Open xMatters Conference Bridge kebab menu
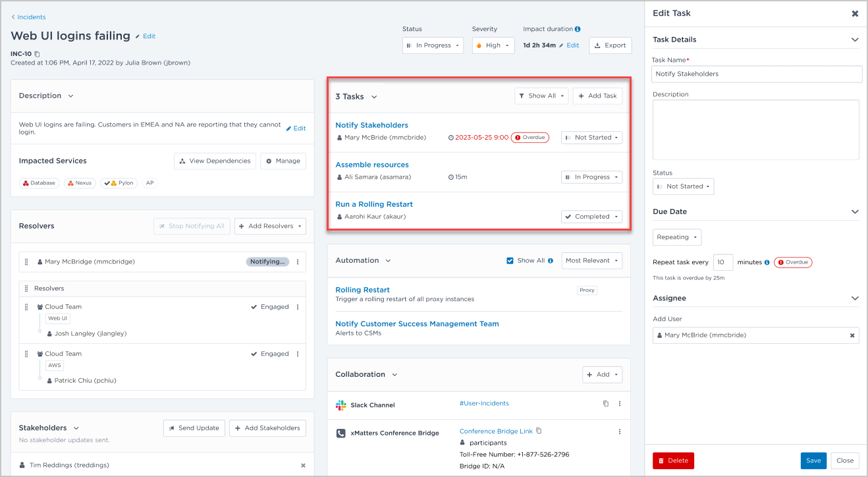This screenshot has width=868, height=477. pos(620,432)
